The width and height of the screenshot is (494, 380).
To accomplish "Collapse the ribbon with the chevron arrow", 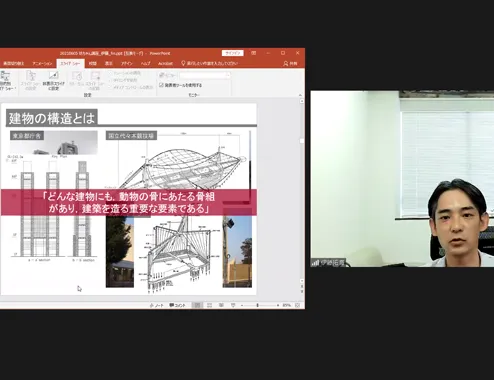I will coord(301,95).
